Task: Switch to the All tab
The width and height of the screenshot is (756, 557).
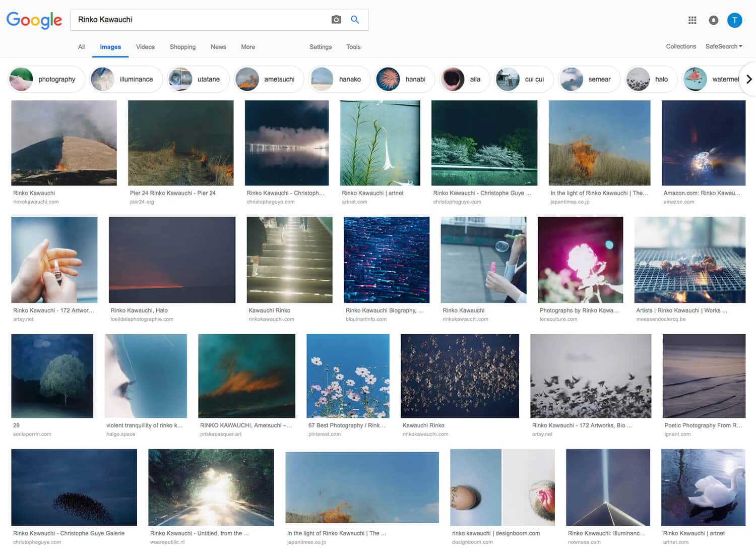Action: pyautogui.click(x=81, y=47)
